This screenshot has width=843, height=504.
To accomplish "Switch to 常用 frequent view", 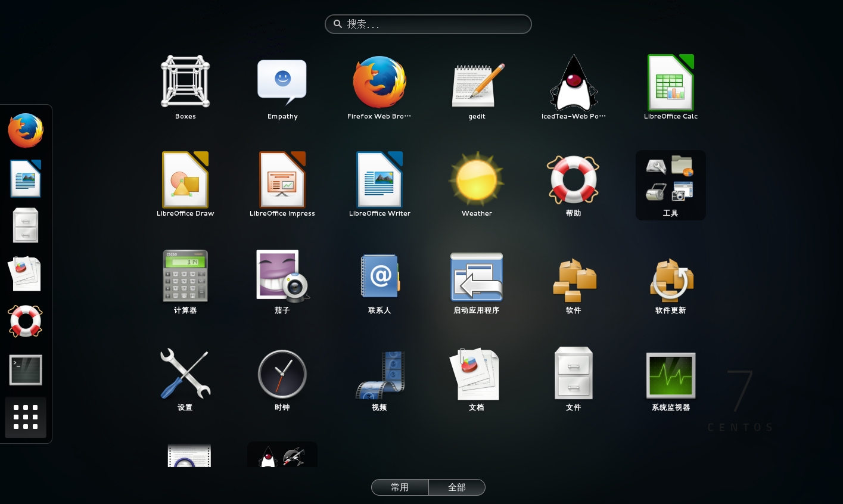I will [400, 487].
